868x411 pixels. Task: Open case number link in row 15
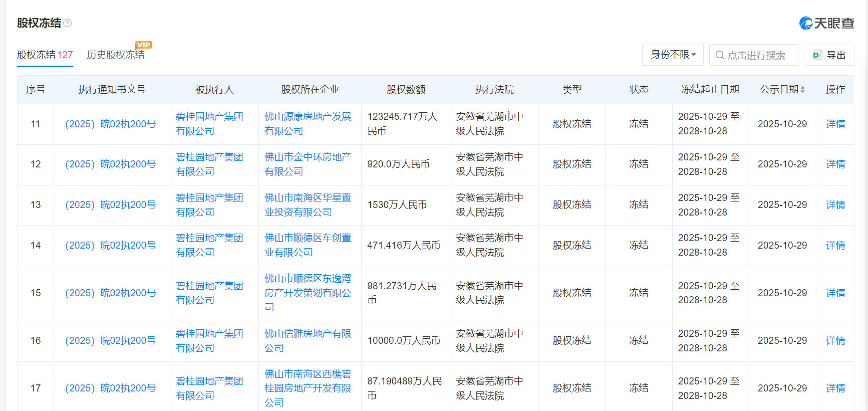(x=111, y=293)
